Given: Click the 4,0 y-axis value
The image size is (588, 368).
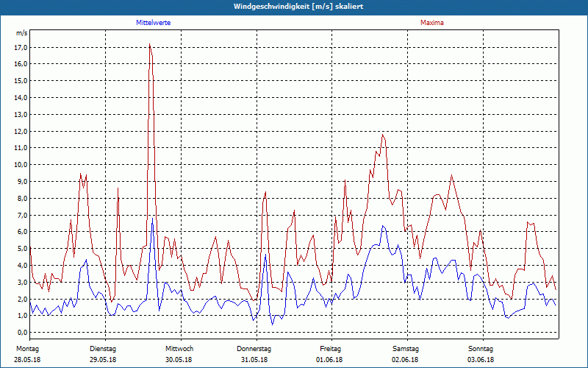Looking at the screenshot, I should coord(23,265).
